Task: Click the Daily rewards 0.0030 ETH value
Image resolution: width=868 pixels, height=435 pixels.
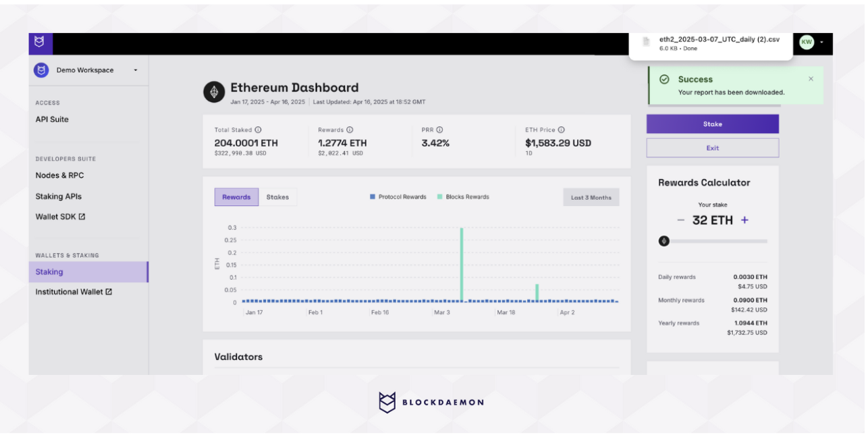Action: (751, 277)
